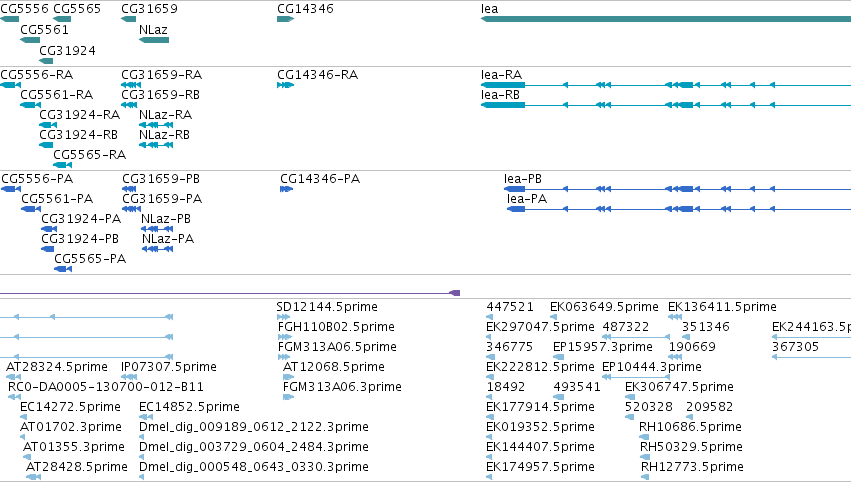Screen dimensions: 851x482
Task: Click the CG31924 gene glyph
Action: [46, 61]
